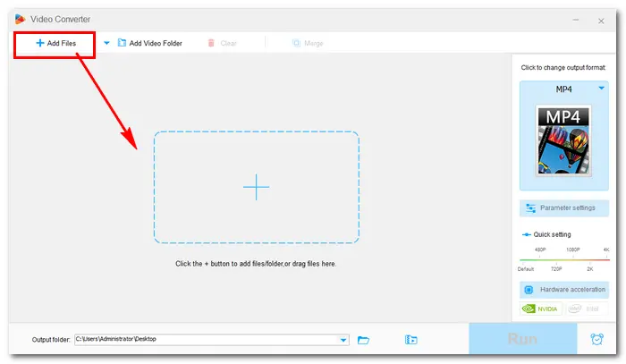Browse for output folder with folder icon
Screen dimensions: 626x364
[x=363, y=340]
